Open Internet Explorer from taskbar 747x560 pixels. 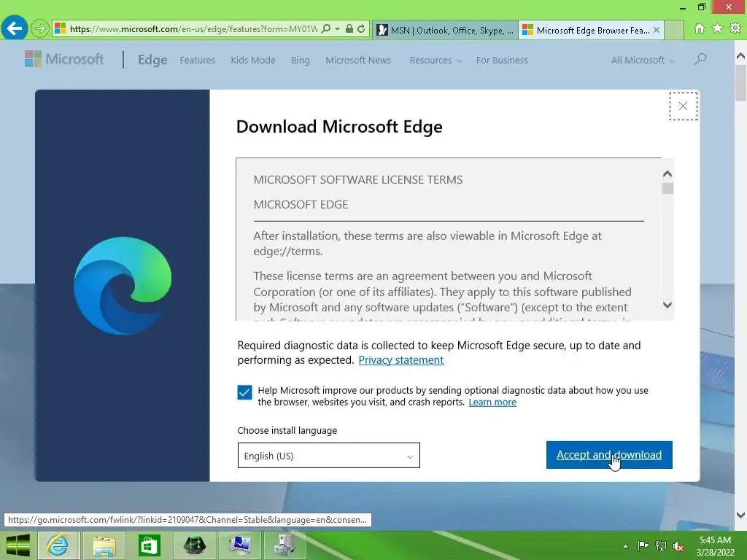coord(57,545)
